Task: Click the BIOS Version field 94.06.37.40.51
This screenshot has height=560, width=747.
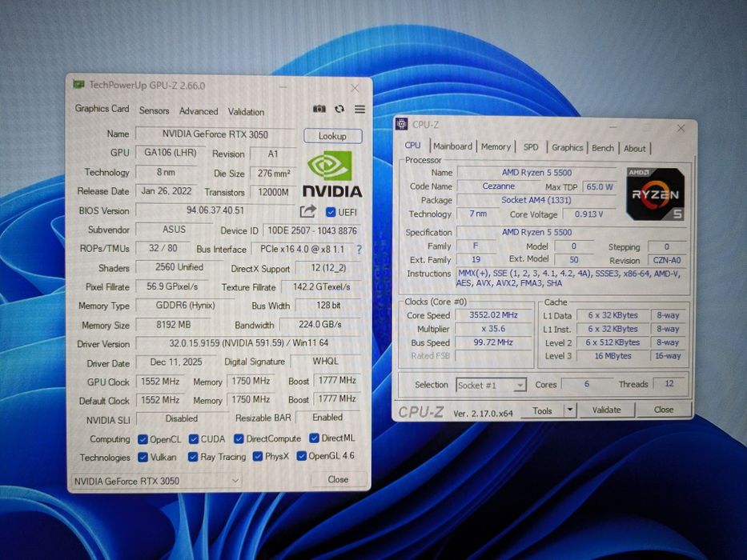Action: [x=215, y=210]
